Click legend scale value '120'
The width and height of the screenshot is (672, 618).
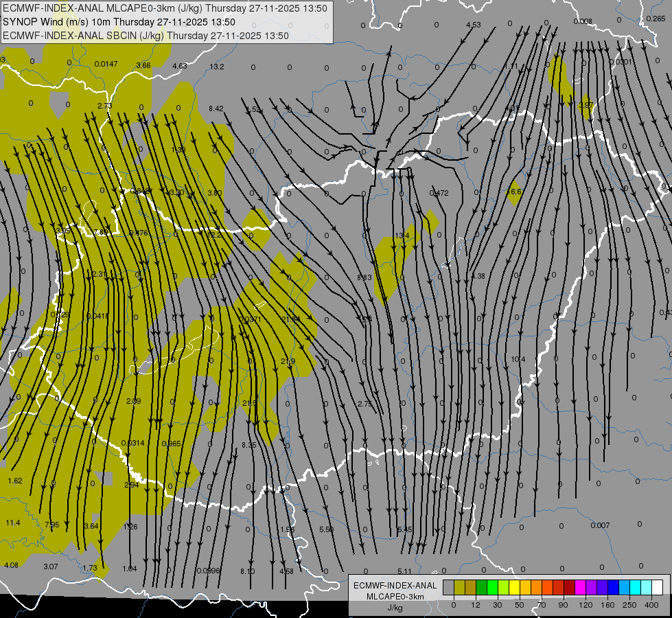pos(586,605)
